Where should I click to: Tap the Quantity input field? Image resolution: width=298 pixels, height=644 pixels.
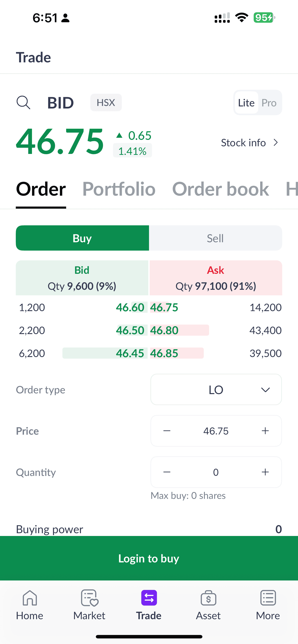pos(216,472)
